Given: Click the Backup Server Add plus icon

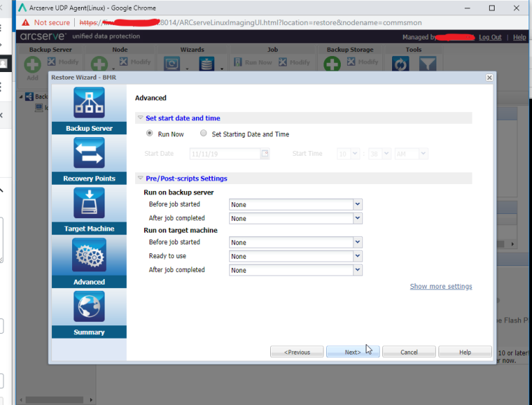Looking at the screenshot, I should point(33,64).
